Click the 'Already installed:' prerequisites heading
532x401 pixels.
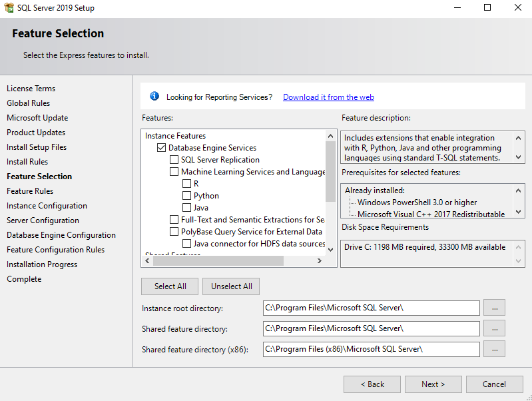coord(375,190)
